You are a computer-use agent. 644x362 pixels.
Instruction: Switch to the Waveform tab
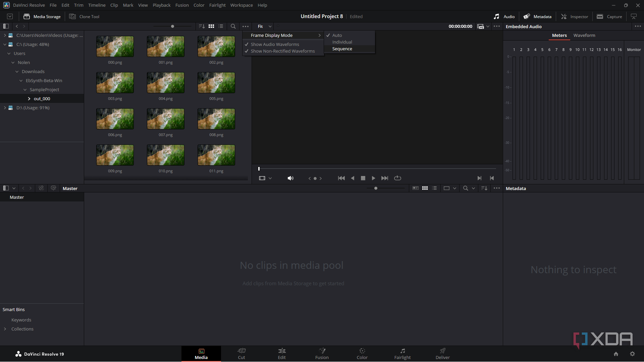pyautogui.click(x=584, y=35)
